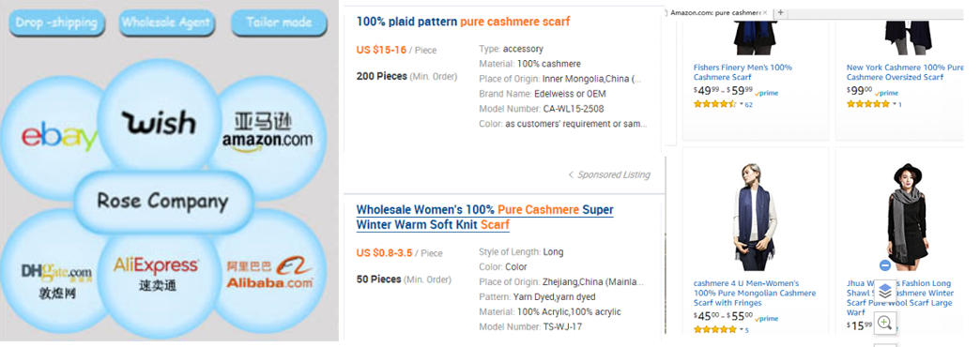Image resolution: width=980 pixels, height=347 pixels.
Task: Click the blue minus circle icon
Action: point(884,265)
